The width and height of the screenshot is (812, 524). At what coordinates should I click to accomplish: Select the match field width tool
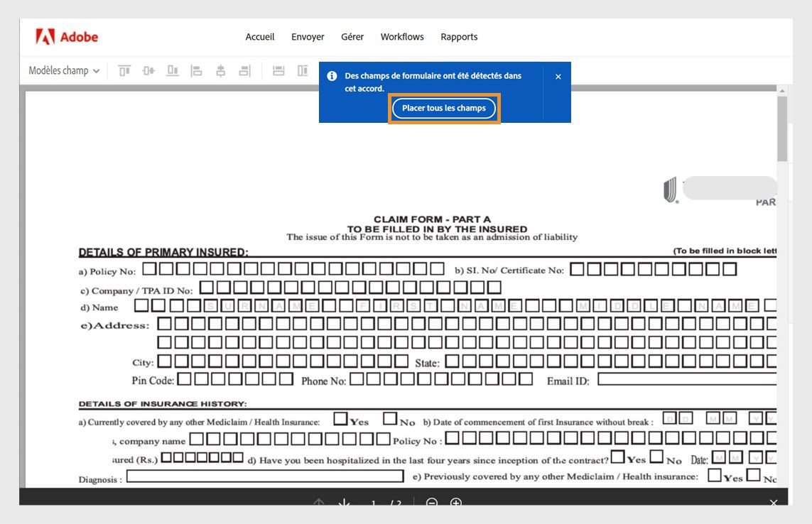(x=278, y=70)
